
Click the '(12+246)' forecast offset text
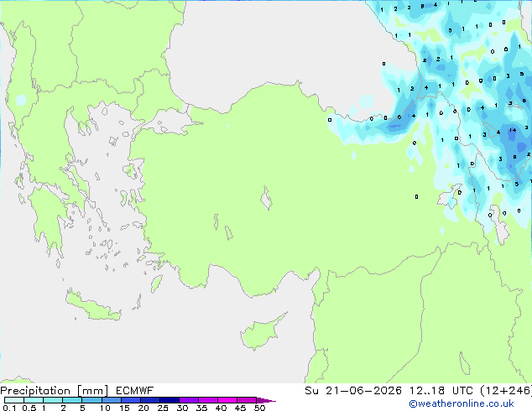506,391
